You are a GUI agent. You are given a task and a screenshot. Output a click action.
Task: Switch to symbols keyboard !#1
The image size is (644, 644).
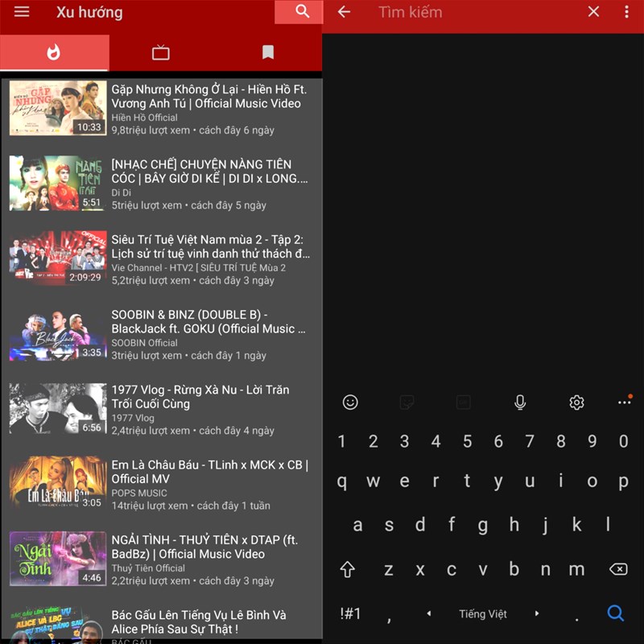click(350, 613)
